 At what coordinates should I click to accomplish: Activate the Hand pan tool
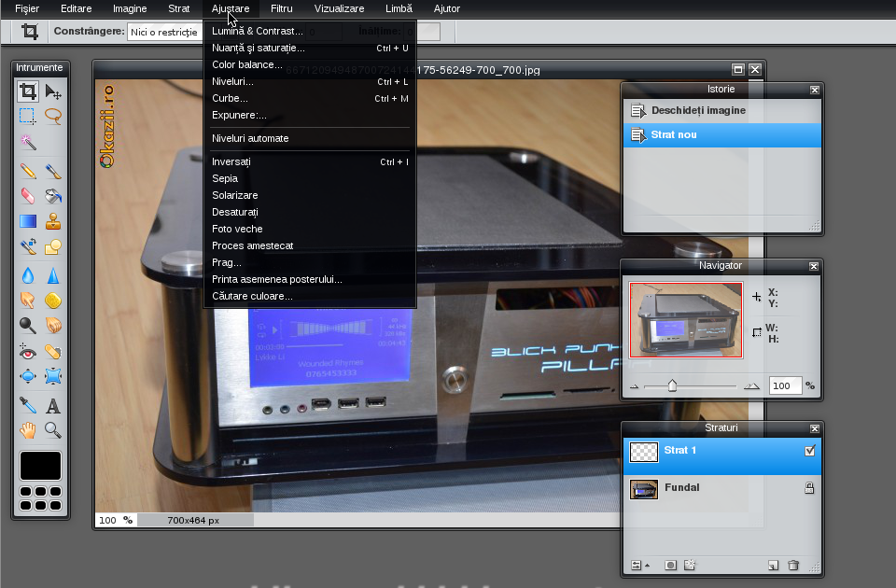[x=27, y=429]
